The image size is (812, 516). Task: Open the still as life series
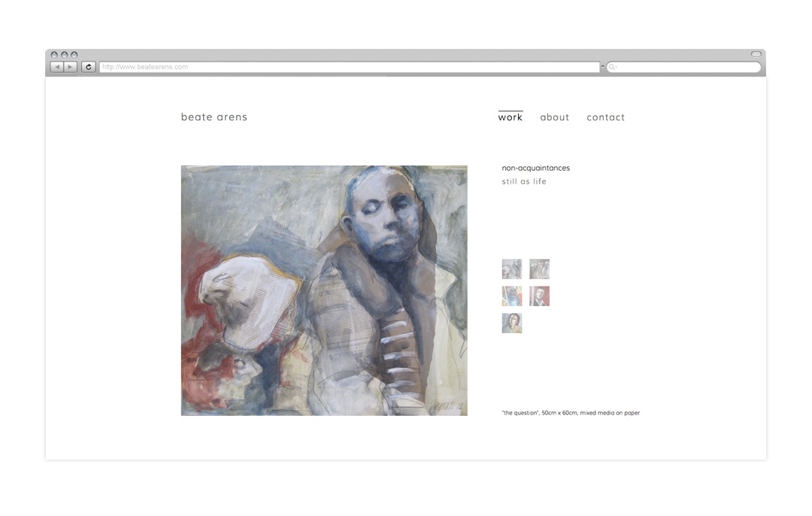pyautogui.click(x=524, y=181)
